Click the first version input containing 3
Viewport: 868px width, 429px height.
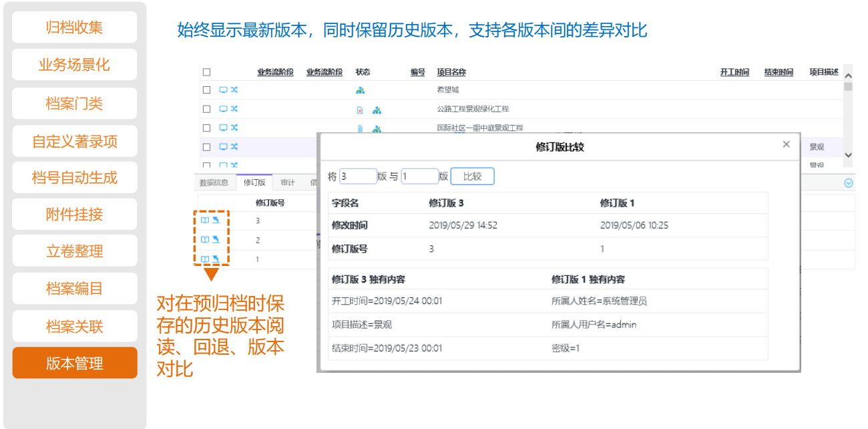tap(358, 176)
